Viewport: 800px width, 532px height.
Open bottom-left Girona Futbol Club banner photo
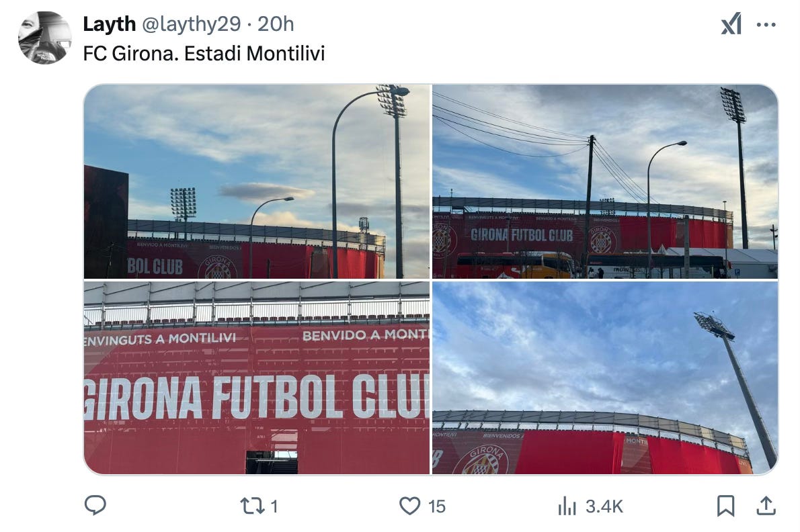(257, 378)
